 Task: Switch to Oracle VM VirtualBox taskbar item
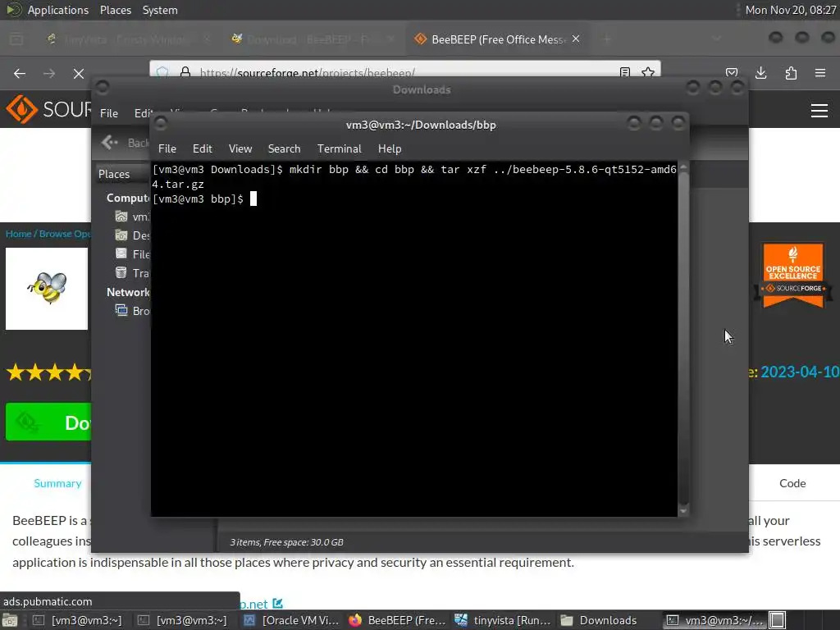291,620
